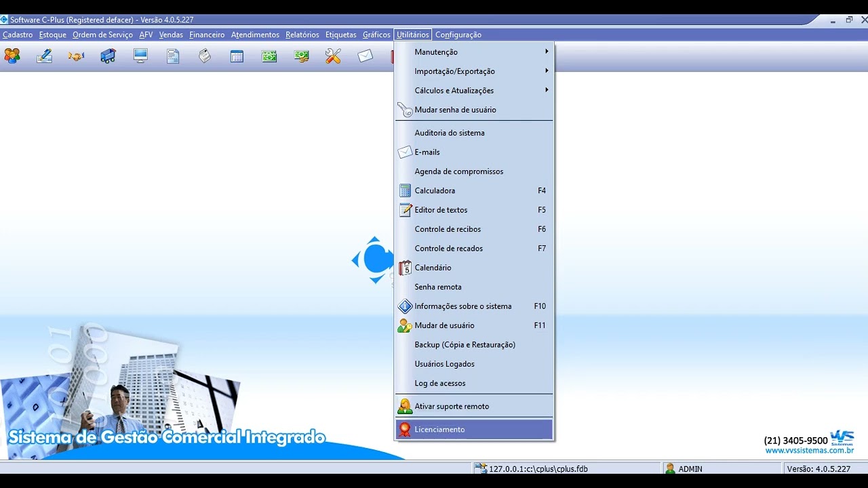The height and width of the screenshot is (488, 868).
Task: Click the computer monitor toolbar icon
Action: click(x=140, y=56)
